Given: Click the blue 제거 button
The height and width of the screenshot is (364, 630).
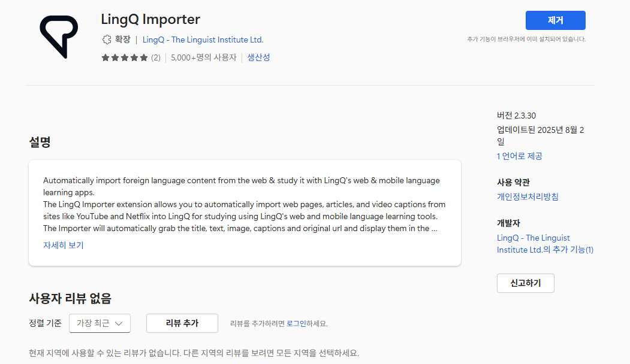Looking at the screenshot, I should (555, 20).
